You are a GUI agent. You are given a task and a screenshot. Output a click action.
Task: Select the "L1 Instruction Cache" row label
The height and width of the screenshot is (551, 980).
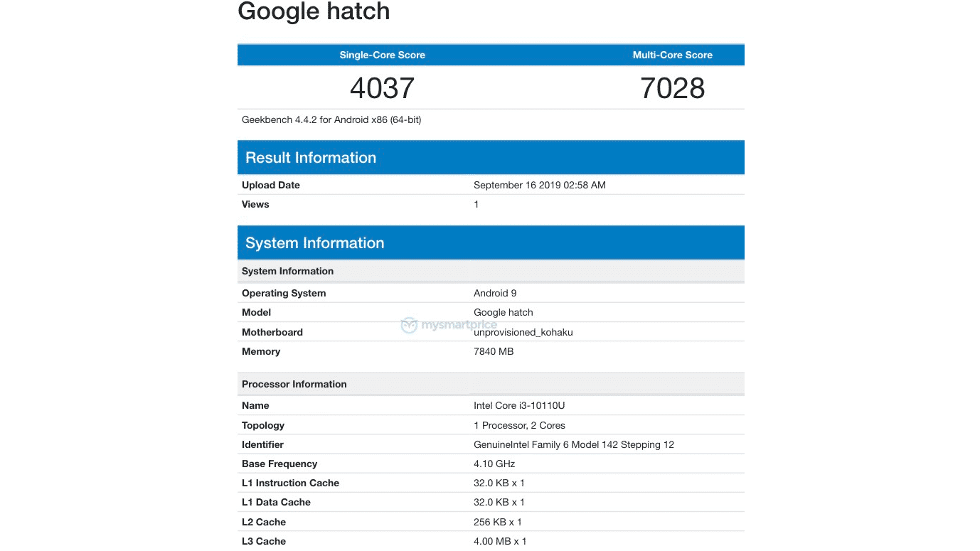click(290, 483)
